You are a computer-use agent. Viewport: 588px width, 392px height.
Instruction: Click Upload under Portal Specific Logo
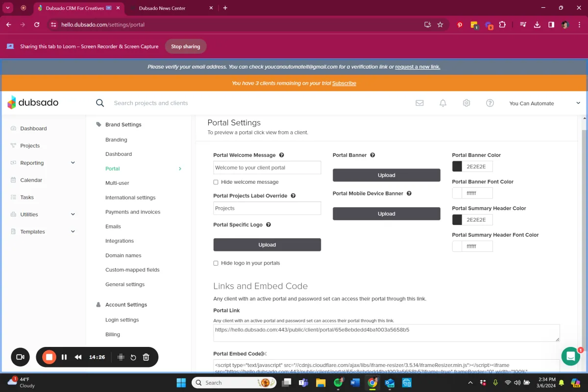[x=267, y=245]
